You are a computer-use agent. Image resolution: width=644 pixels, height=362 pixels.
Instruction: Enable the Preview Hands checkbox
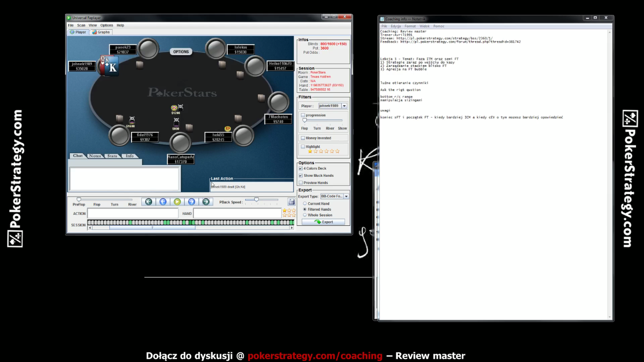click(301, 182)
